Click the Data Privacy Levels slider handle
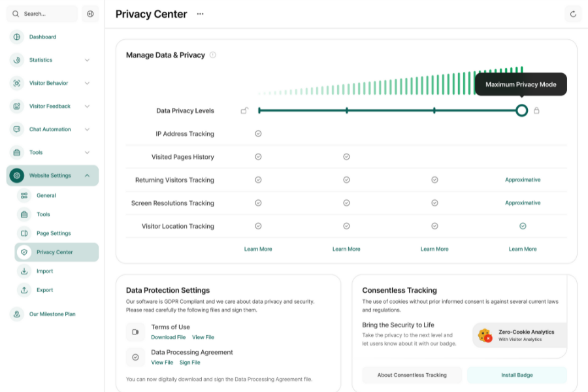The width and height of the screenshot is (588, 392). pyautogui.click(x=521, y=110)
